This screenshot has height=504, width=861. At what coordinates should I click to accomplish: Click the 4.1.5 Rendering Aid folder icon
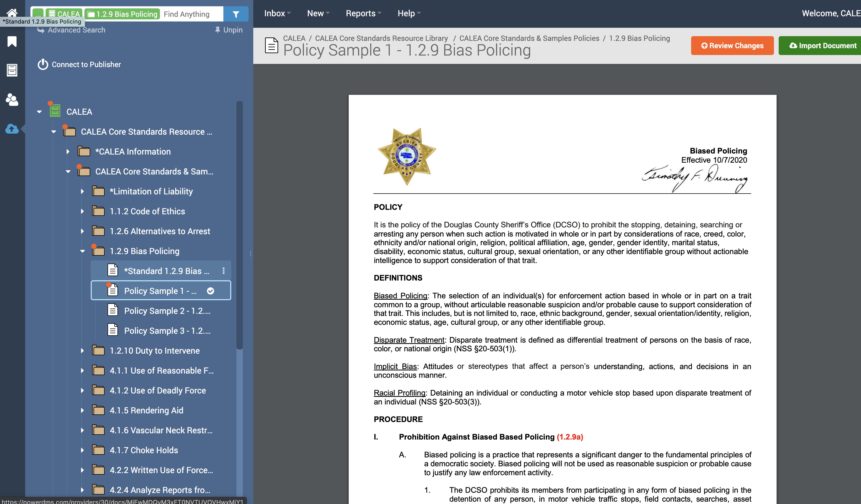(x=98, y=410)
